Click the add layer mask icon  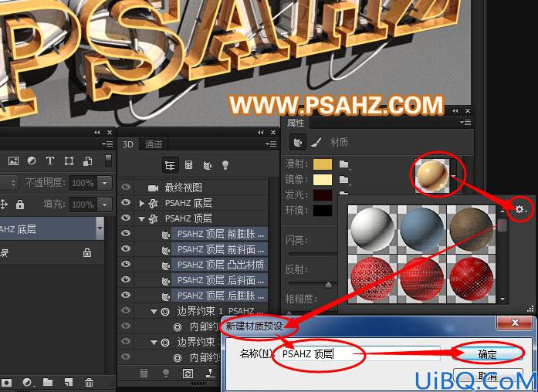coord(7,382)
